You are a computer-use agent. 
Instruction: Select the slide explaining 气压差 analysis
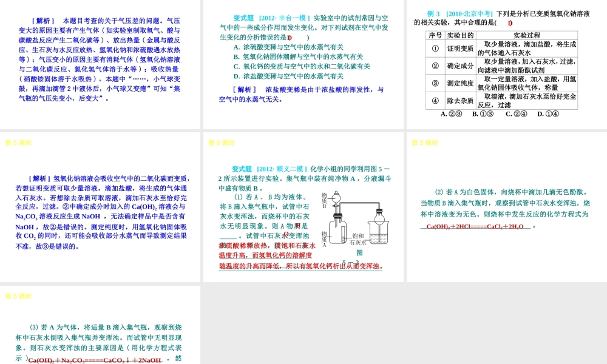(100, 64)
